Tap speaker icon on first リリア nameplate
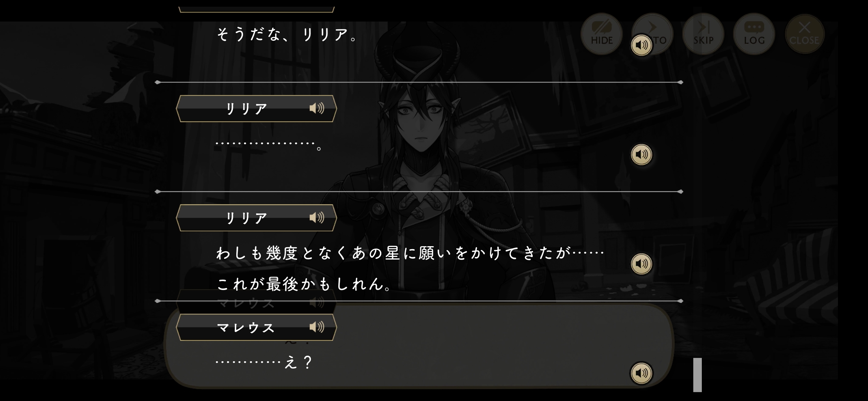Screen dimensions: 868x401 click(x=317, y=108)
